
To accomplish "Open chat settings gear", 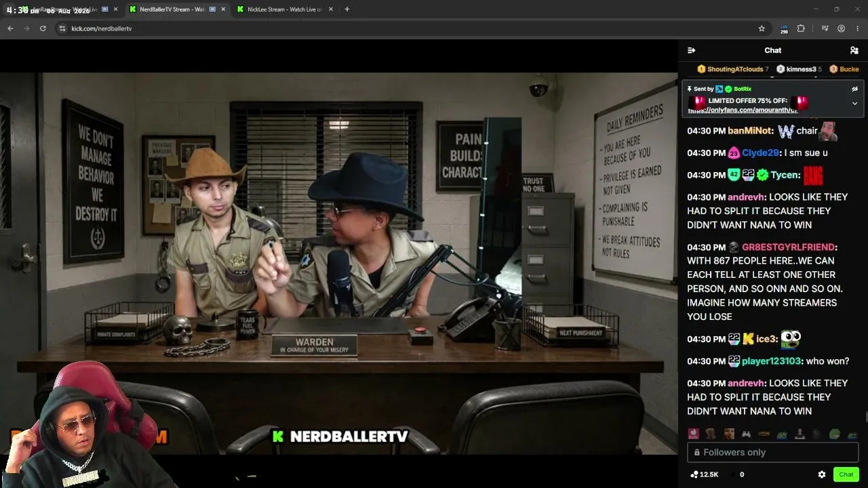I will click(822, 474).
